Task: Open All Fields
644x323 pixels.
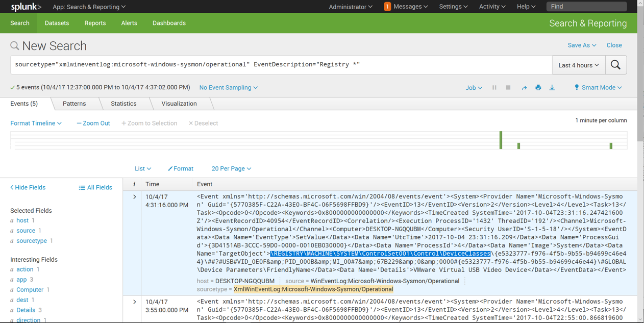Action: pos(95,188)
